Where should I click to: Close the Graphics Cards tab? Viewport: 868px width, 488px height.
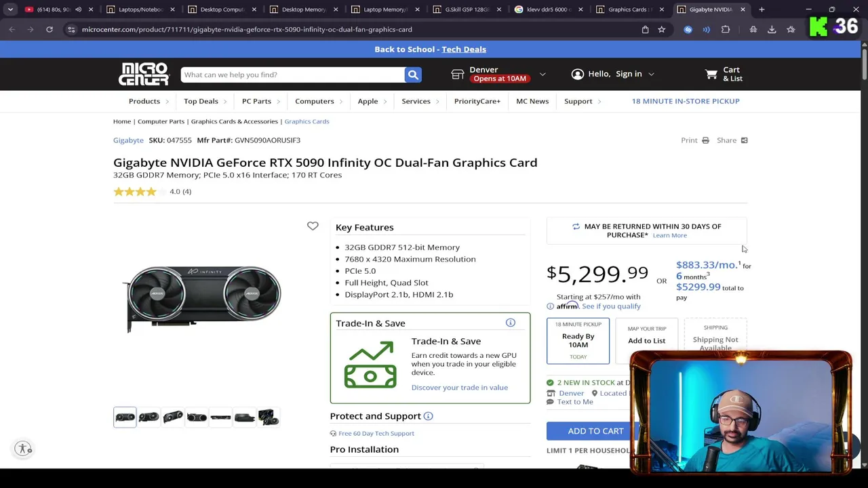[661, 9]
